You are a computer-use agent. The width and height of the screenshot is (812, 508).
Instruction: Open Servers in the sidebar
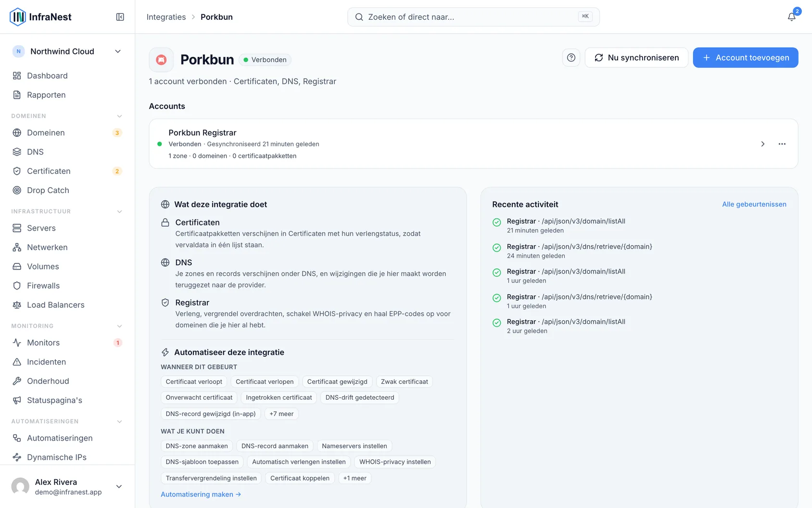click(67, 228)
